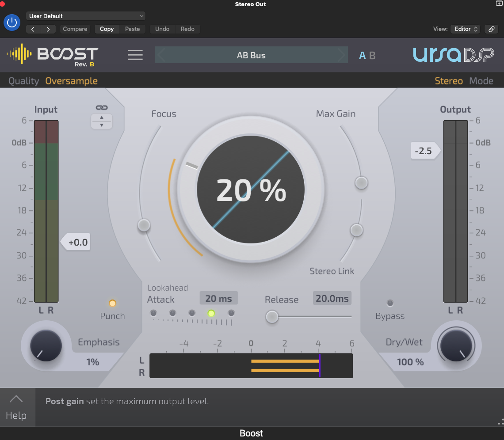Click the central 20 % boost dial
This screenshot has height=440, width=504.
(251, 190)
